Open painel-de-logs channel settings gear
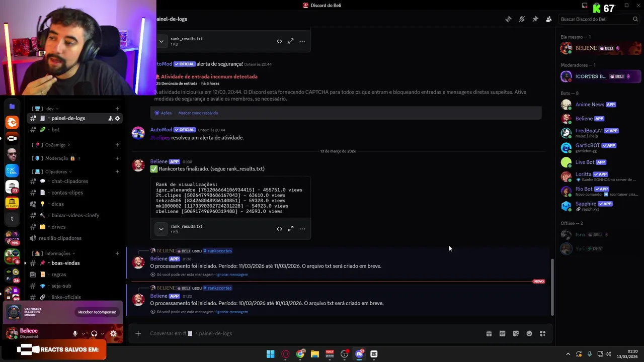 117,118
